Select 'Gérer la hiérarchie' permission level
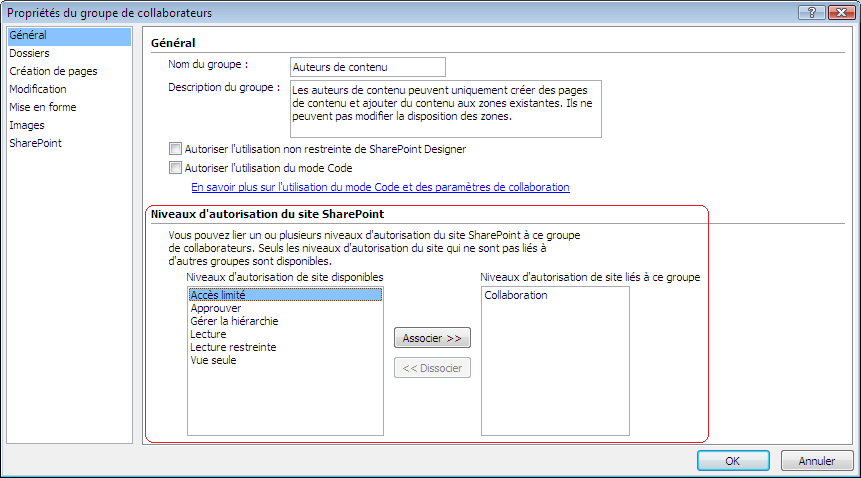861x478 pixels. point(234,321)
